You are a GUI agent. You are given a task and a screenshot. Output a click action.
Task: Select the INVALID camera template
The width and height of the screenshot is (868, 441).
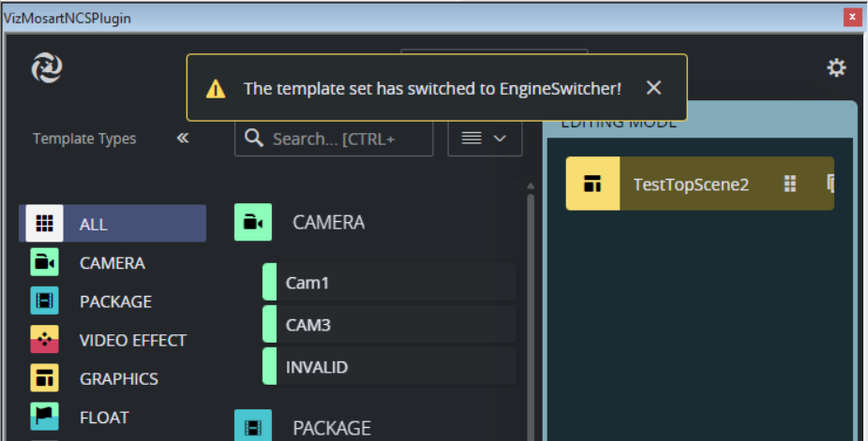click(x=389, y=366)
